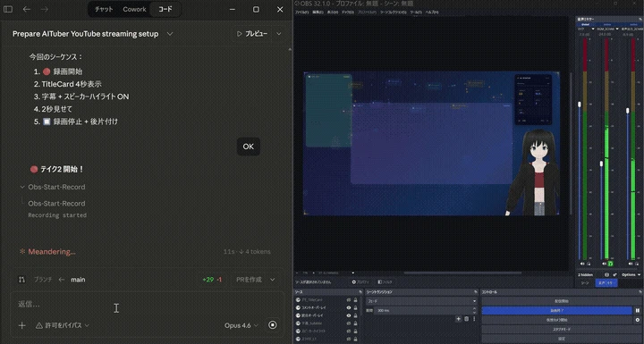Open the ファイル menu in OBS
644x344 pixels.
coord(302,13)
